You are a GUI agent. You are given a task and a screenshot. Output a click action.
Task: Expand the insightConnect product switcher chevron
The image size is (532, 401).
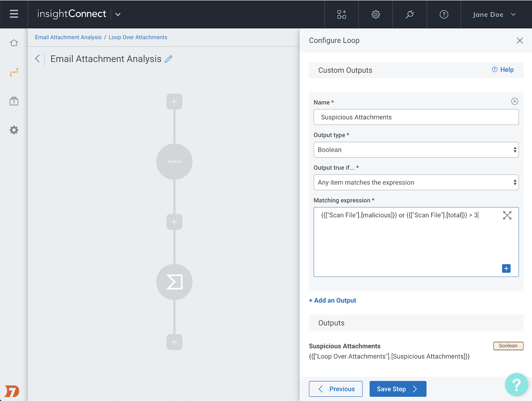118,14
